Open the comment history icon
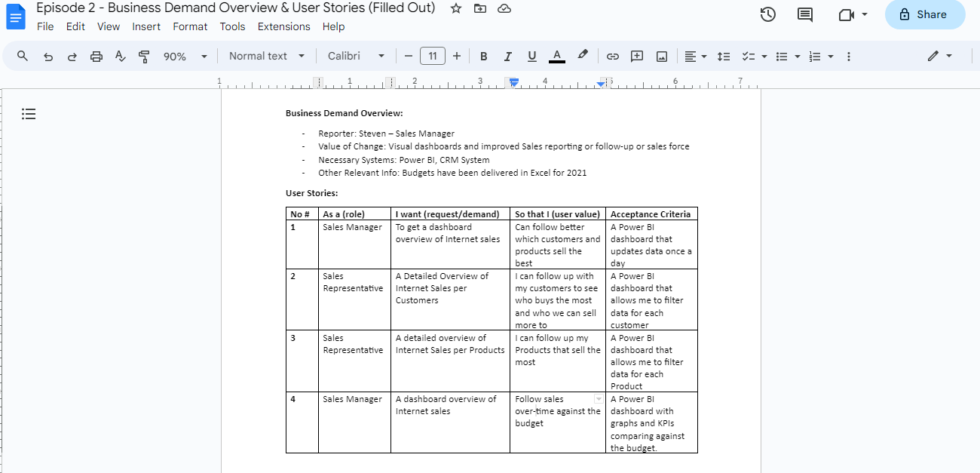This screenshot has height=473, width=980. pos(805,14)
